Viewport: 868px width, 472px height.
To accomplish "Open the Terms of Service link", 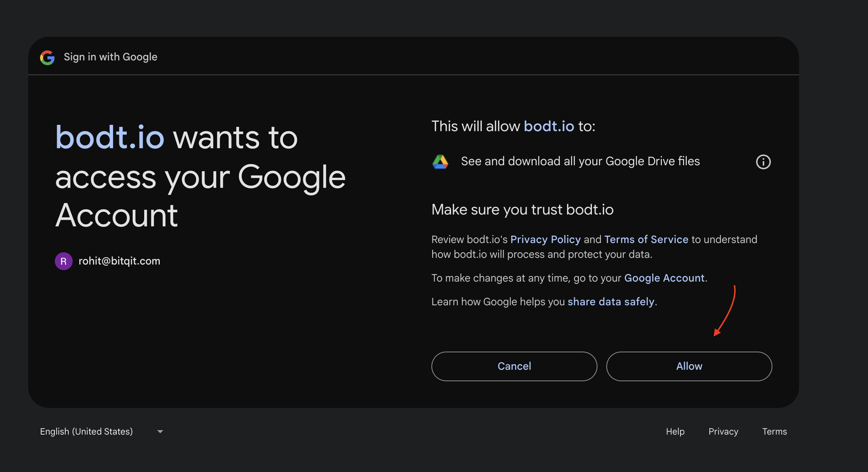I will [x=646, y=240].
